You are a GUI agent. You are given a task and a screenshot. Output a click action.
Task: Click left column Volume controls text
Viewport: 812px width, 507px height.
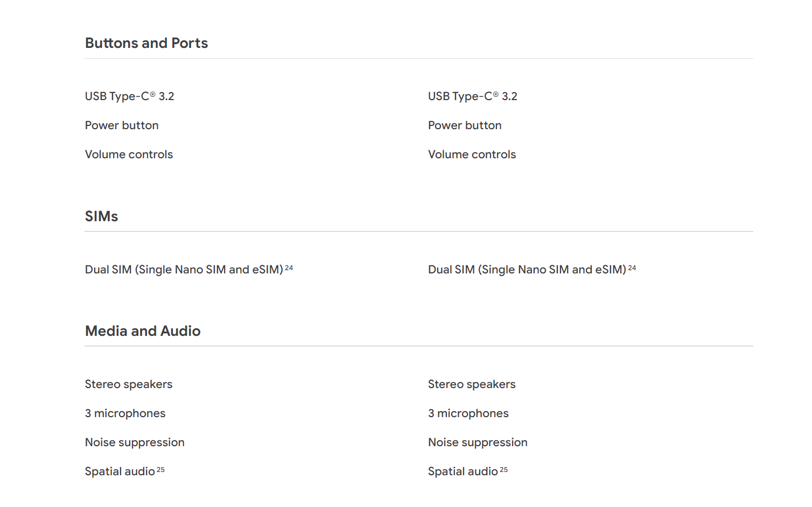129,154
